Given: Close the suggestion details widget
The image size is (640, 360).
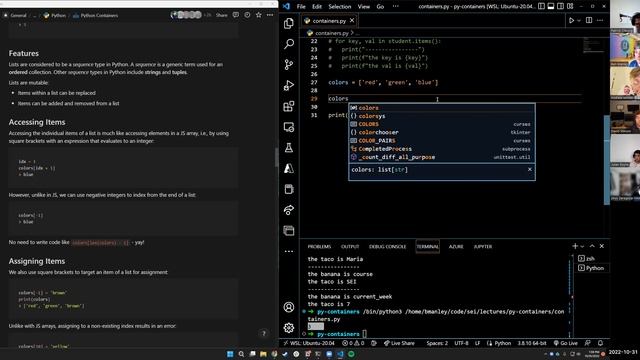Looking at the screenshot, I should [x=530, y=169].
